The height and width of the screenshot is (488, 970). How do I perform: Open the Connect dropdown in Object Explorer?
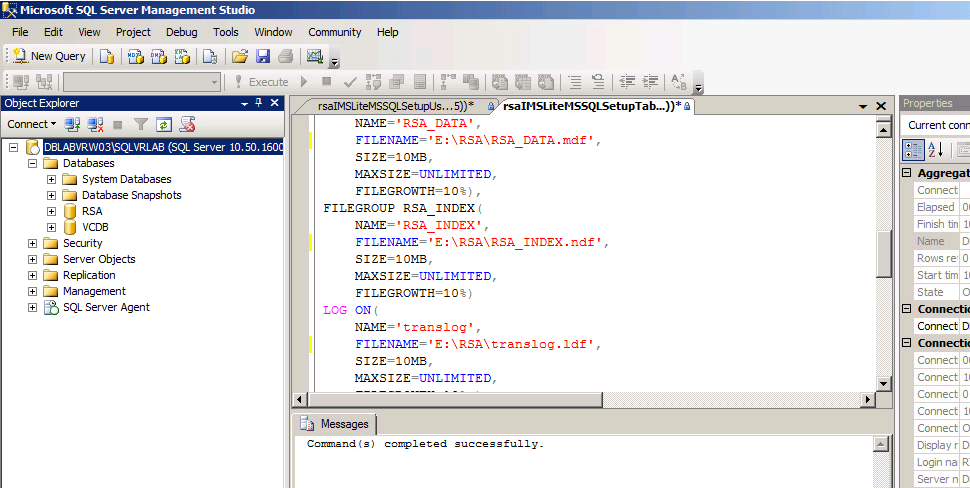tap(32, 124)
